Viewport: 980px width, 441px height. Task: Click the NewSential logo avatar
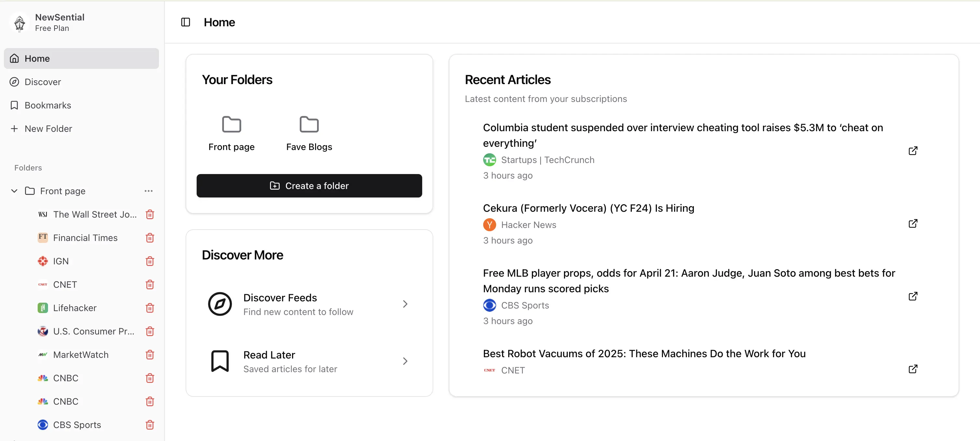pos(19,23)
